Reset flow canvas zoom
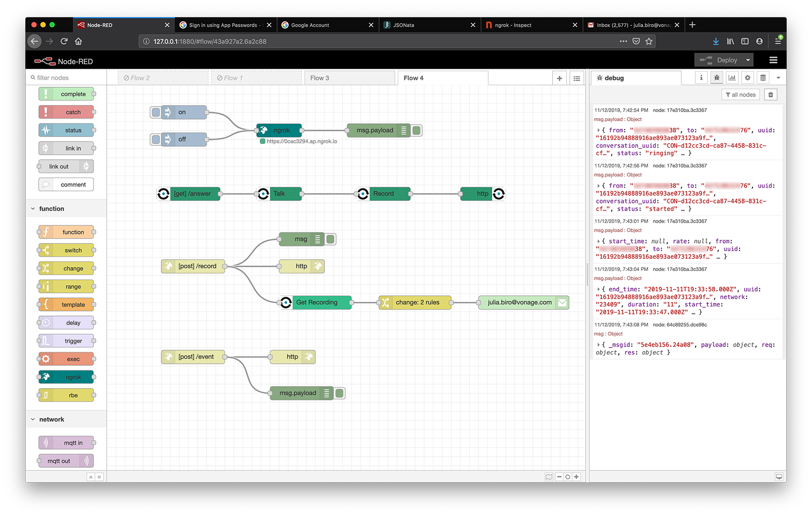This screenshot has width=812, height=516. pos(568,477)
